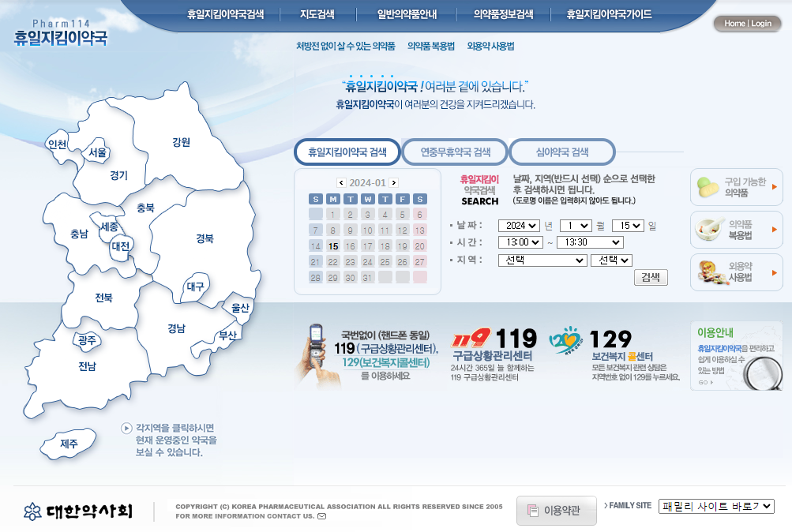Open the 지도검색 top menu
The width and height of the screenshot is (792, 532).
(x=317, y=14)
